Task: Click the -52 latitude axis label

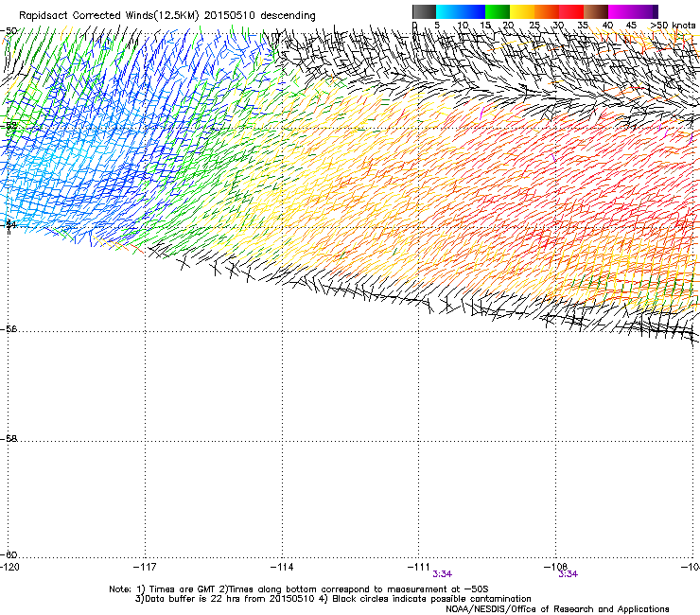Action: 9,126
